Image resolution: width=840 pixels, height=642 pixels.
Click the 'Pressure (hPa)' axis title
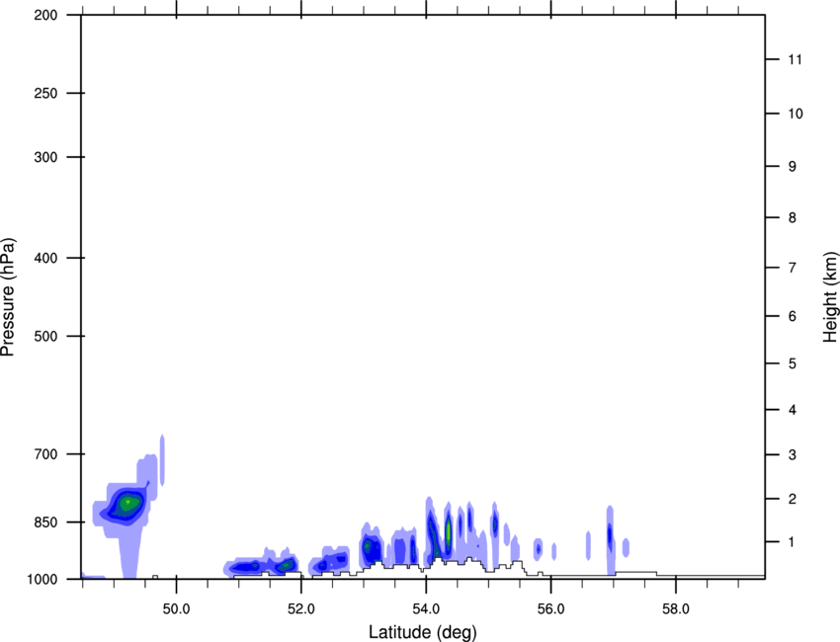tap(8, 296)
